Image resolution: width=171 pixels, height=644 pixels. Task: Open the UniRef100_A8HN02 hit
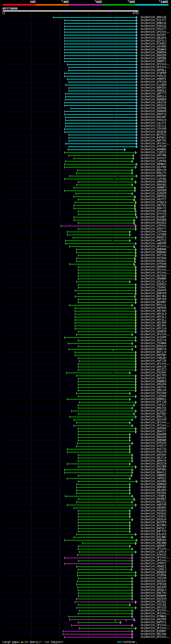[153, 164]
